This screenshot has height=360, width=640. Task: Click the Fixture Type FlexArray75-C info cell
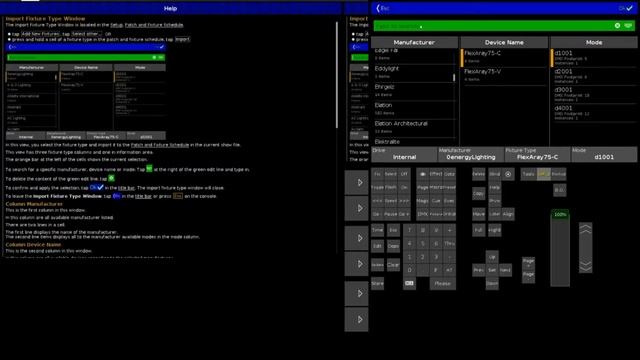coord(537,154)
